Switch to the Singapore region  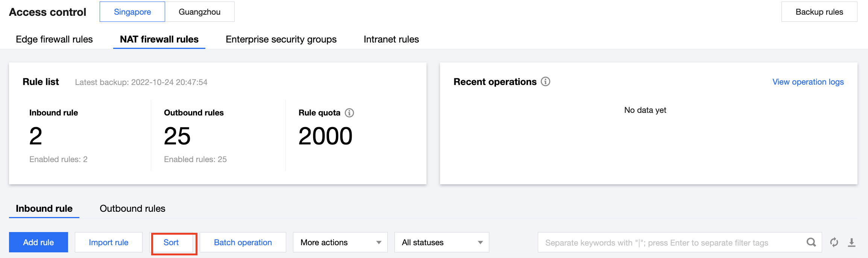click(132, 12)
